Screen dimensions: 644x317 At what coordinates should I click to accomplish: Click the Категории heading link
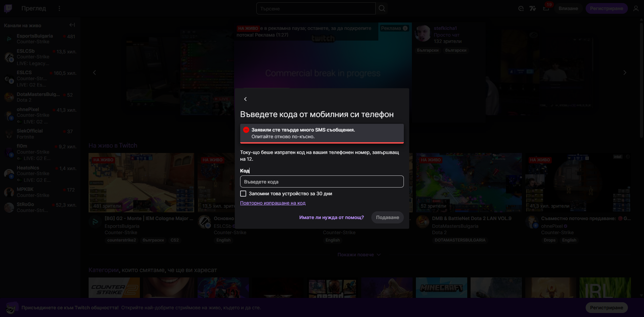104,270
